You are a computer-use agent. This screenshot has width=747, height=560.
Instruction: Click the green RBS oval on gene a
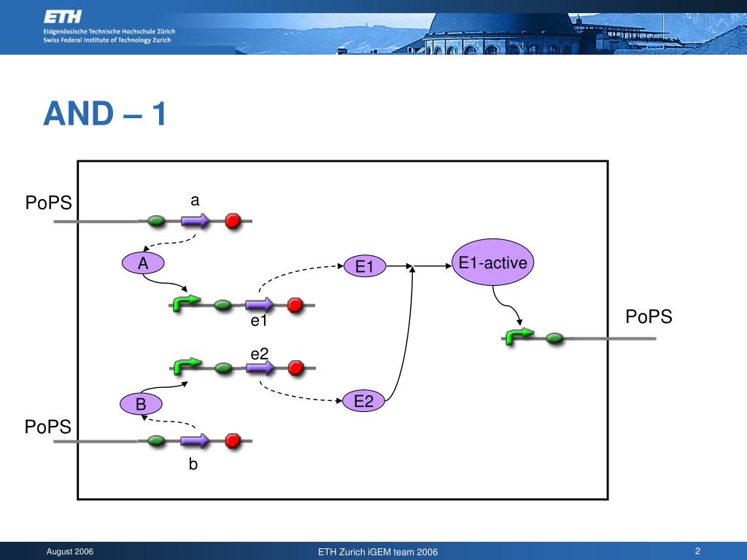click(x=157, y=221)
